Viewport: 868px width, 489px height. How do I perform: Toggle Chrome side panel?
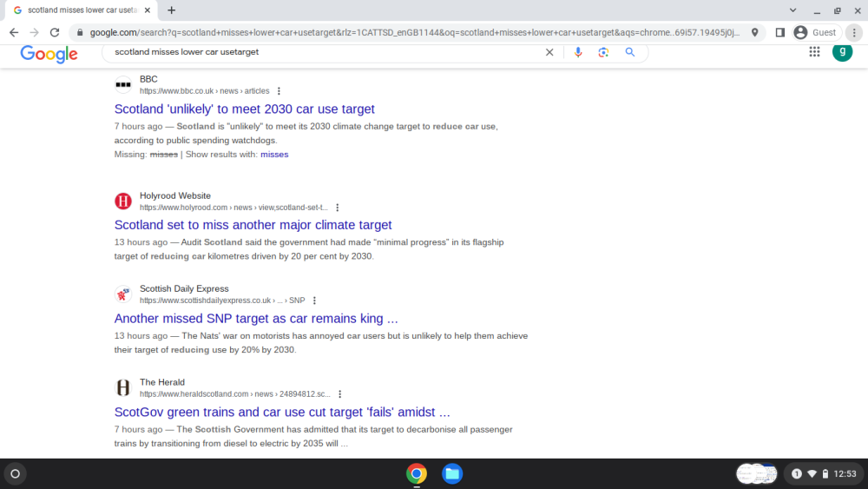[780, 33]
